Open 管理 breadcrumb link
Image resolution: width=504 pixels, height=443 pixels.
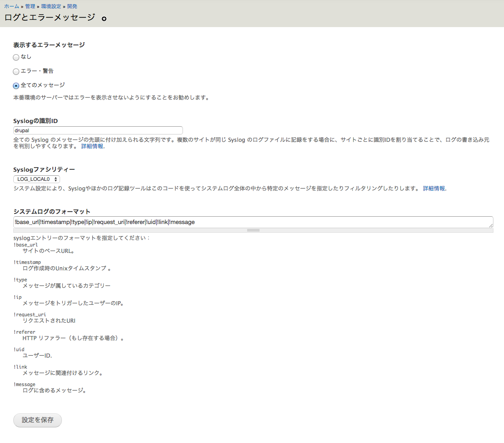(30, 6)
